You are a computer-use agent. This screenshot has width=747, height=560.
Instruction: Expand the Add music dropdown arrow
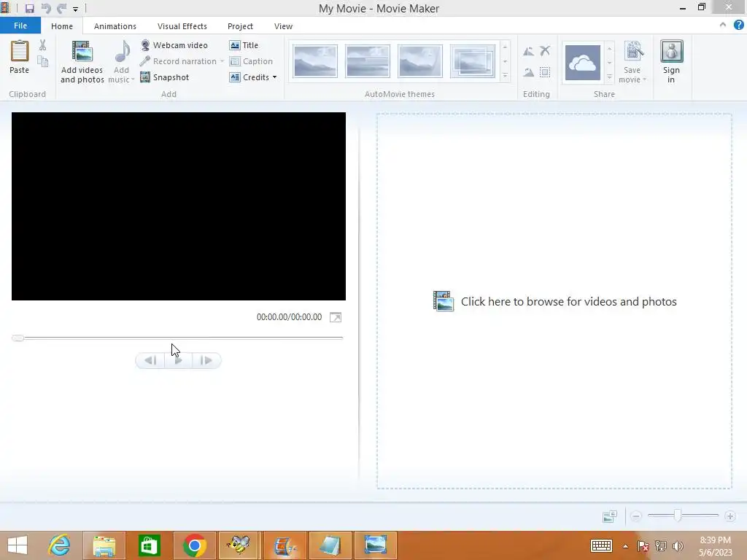133,79
